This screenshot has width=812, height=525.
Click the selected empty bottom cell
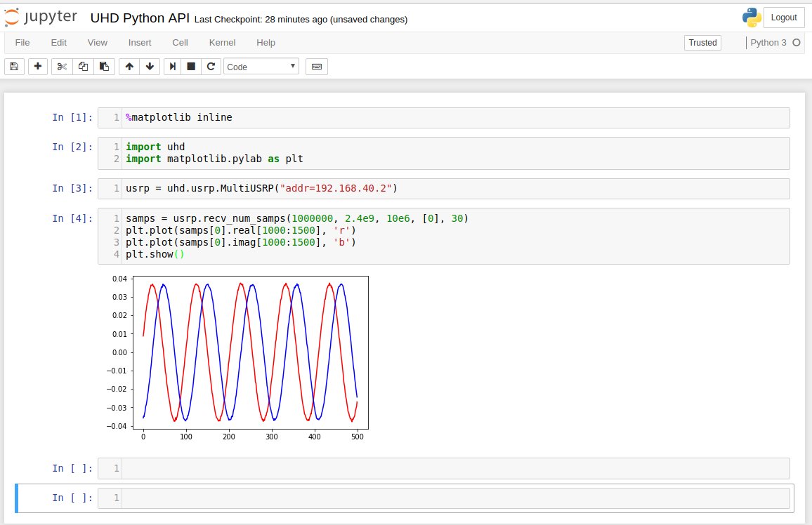(x=443, y=498)
